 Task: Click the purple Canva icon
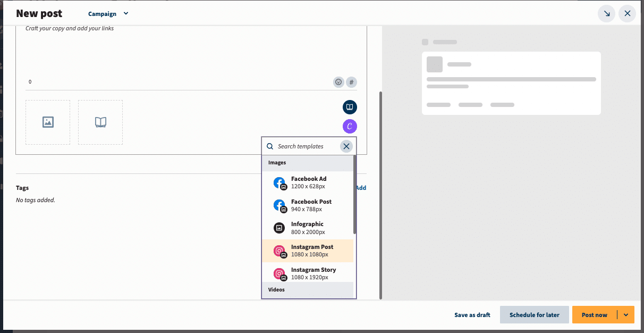pos(350,126)
